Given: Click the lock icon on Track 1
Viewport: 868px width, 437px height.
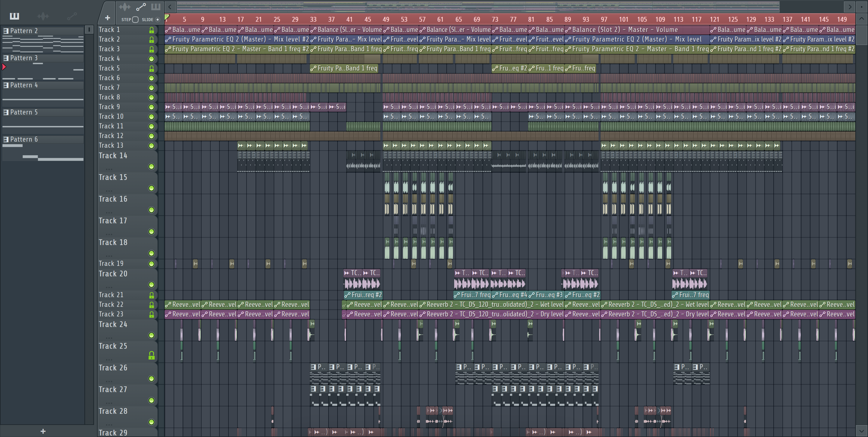Looking at the screenshot, I should [x=152, y=30].
